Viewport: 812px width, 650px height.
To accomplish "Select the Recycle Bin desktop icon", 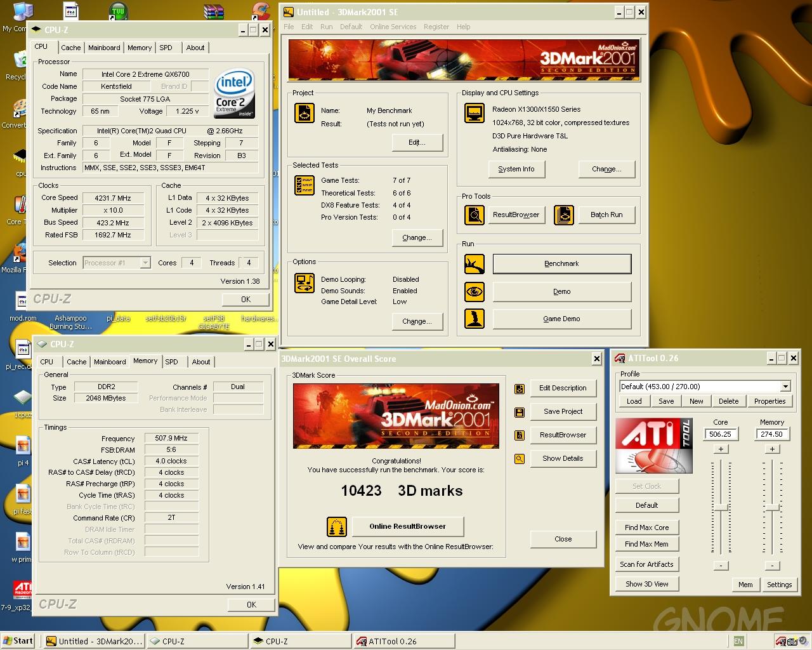I will (x=19, y=65).
